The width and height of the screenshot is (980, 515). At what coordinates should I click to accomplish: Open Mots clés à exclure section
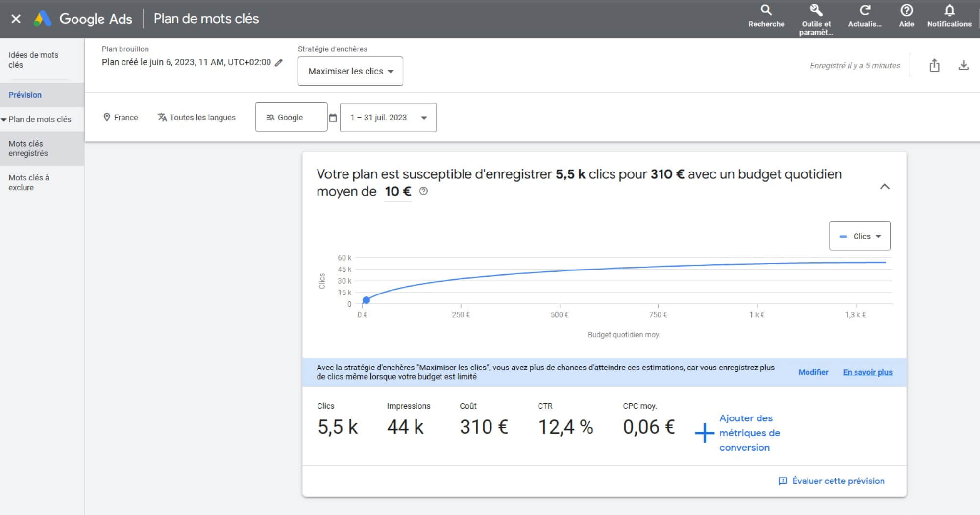29,182
